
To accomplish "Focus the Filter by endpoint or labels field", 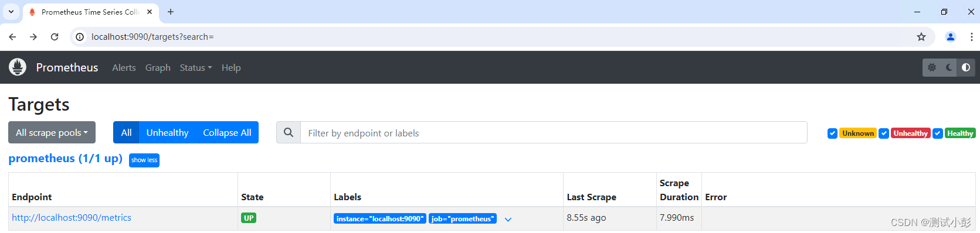I will click(x=554, y=133).
